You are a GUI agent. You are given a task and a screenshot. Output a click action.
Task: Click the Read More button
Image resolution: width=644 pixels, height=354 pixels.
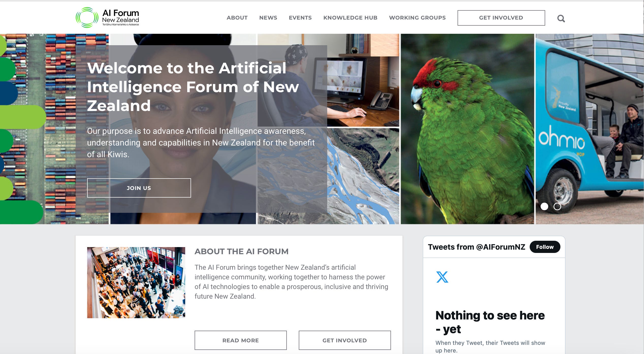click(241, 340)
